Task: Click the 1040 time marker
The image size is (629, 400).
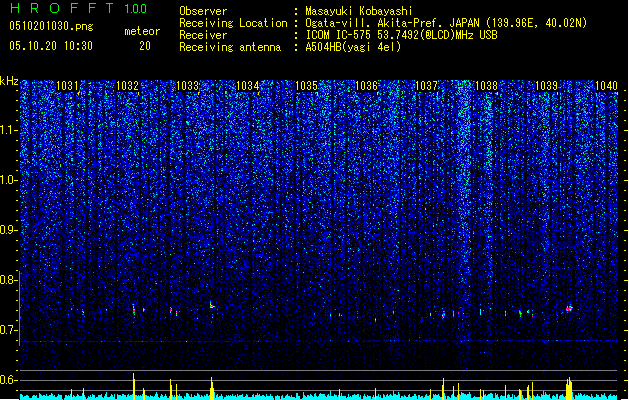Action: (606, 85)
